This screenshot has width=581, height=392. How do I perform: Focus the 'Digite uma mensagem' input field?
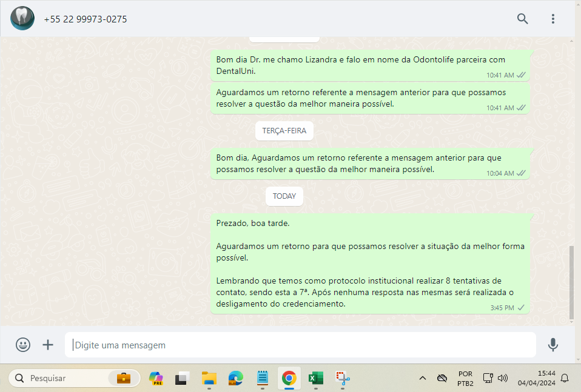pos(300,345)
